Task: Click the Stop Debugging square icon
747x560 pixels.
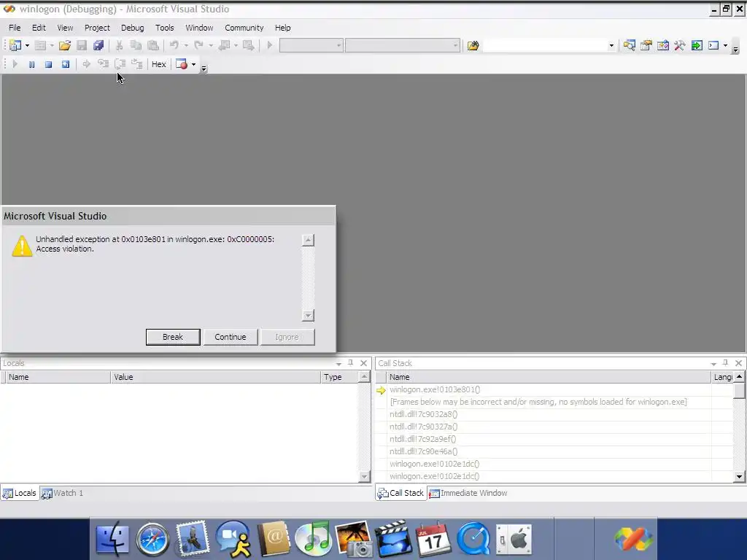Action: point(48,64)
